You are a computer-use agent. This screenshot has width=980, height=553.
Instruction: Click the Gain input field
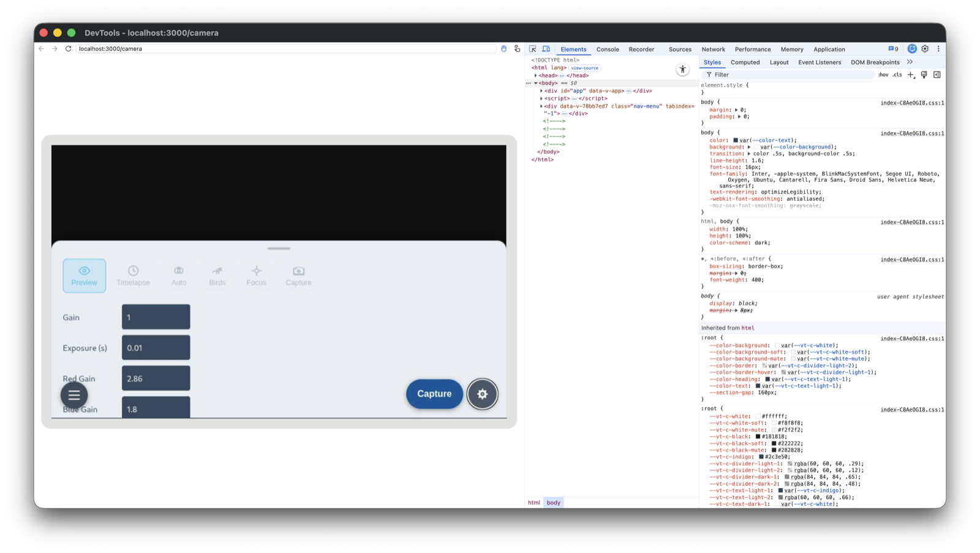[156, 317]
